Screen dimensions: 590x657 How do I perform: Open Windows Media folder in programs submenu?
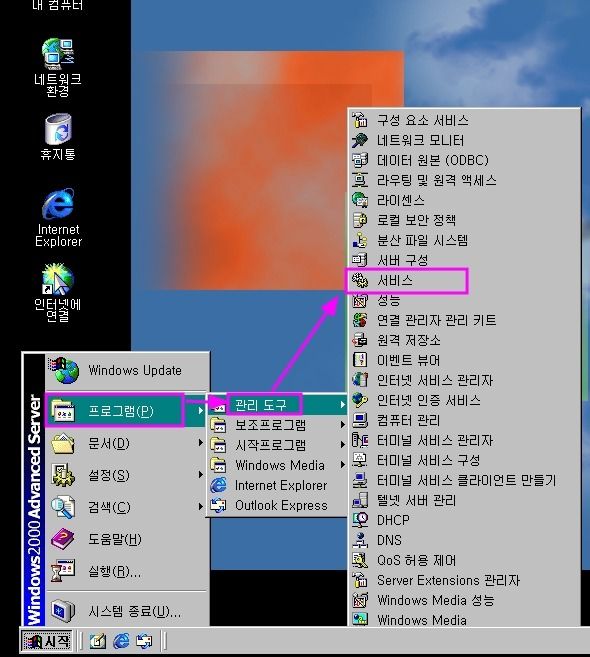pyautogui.click(x=277, y=465)
